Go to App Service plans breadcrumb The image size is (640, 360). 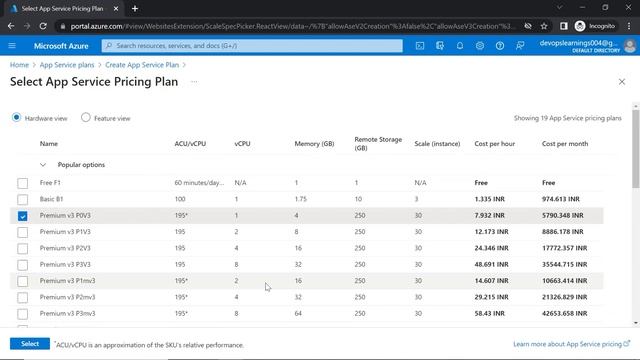coord(67,65)
